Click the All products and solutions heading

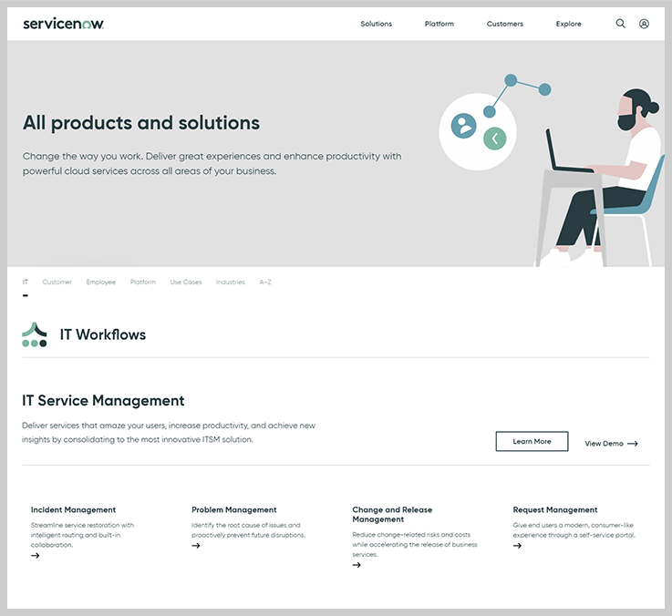141,123
